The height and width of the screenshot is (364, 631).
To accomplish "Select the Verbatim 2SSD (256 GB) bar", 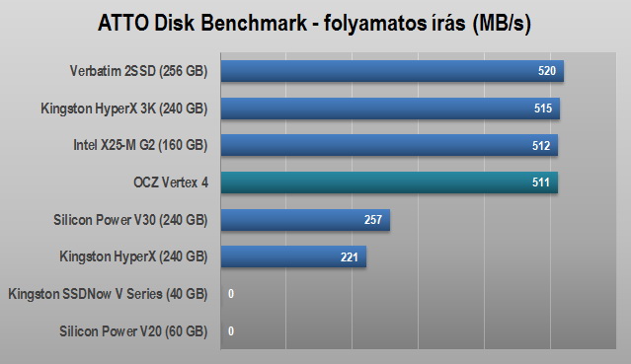I will pyautogui.click(x=392, y=71).
